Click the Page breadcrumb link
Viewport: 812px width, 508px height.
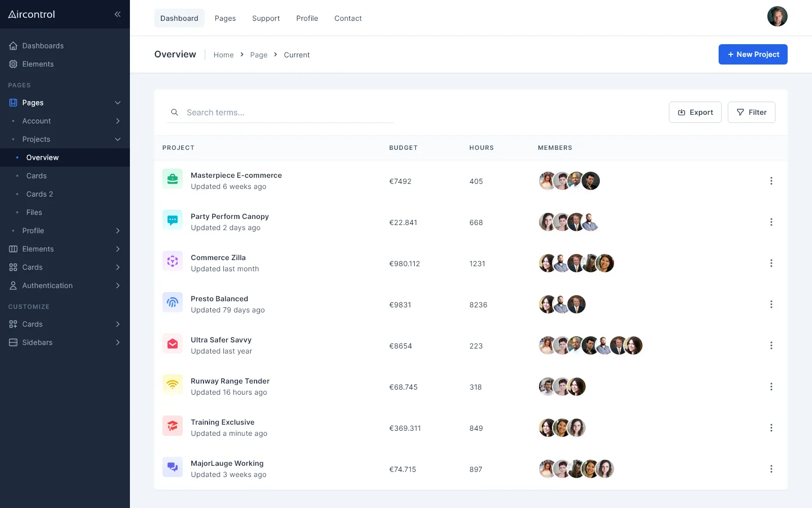tap(259, 55)
